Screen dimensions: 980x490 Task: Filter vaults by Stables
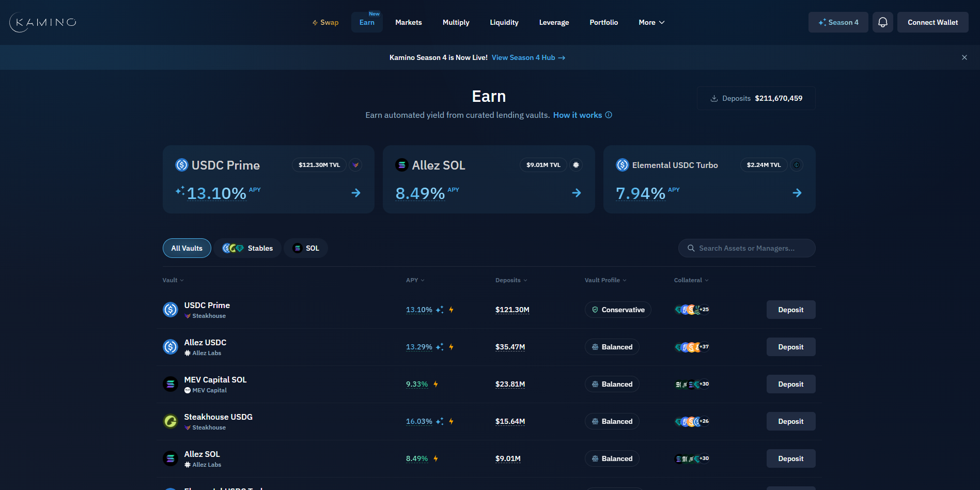point(248,248)
